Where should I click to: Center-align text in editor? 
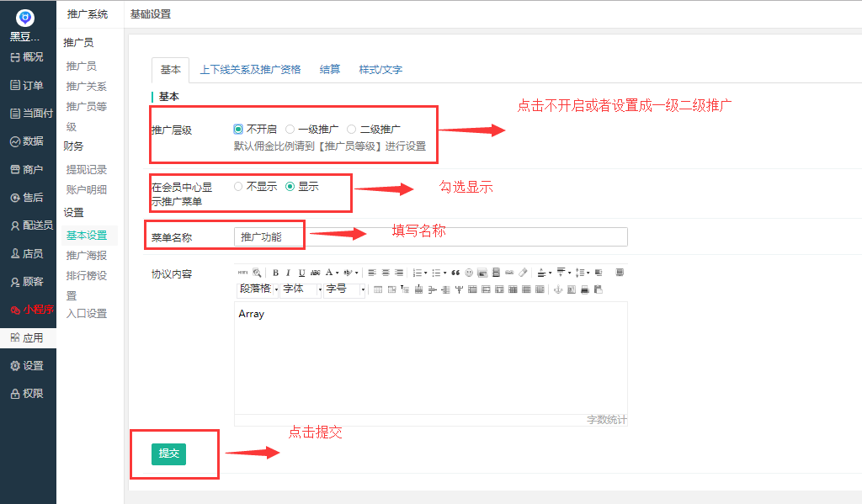point(386,273)
